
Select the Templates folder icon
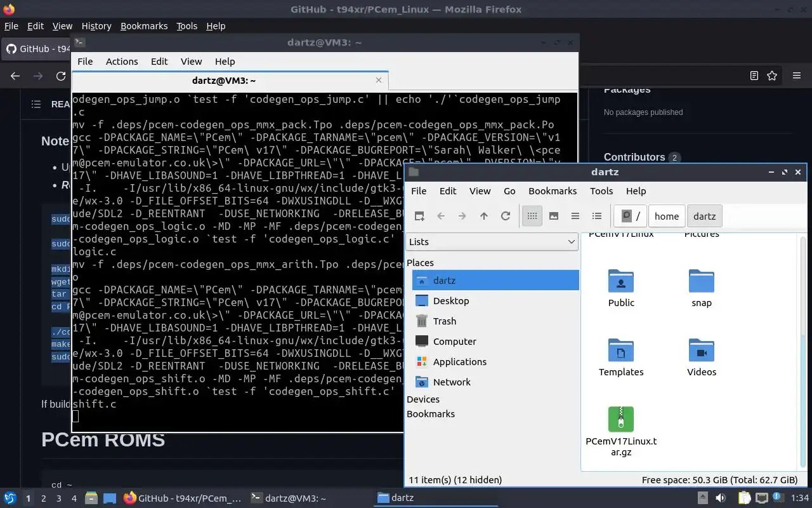[x=621, y=351]
